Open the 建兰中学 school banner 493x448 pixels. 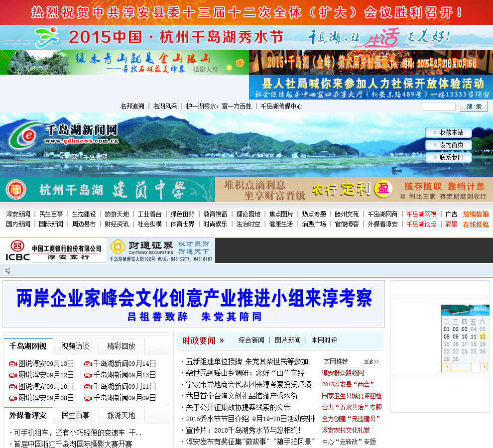tap(108, 190)
